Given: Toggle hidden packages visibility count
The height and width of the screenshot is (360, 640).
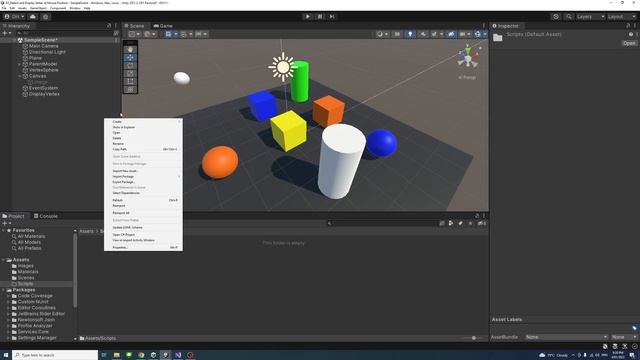Looking at the screenshot, I should [x=482, y=223].
